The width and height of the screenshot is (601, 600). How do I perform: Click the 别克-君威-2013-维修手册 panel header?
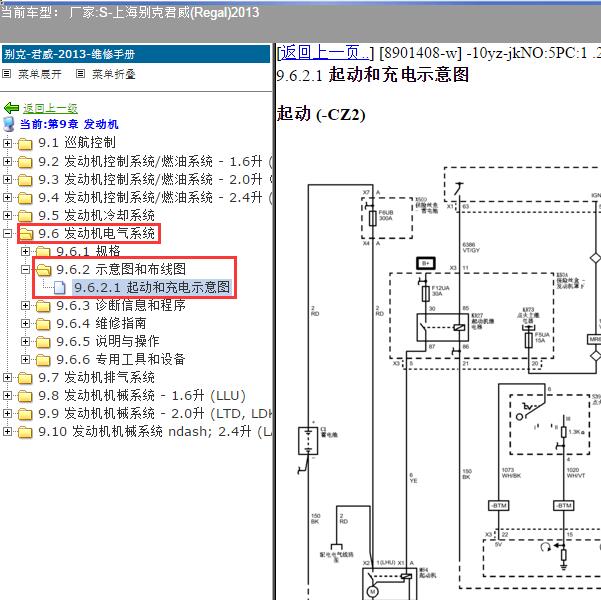pyautogui.click(x=136, y=54)
